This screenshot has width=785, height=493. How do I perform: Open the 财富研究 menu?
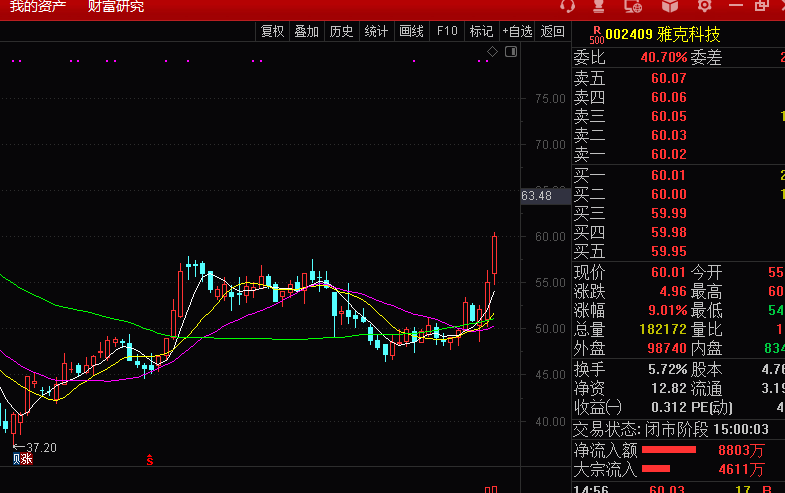116,7
